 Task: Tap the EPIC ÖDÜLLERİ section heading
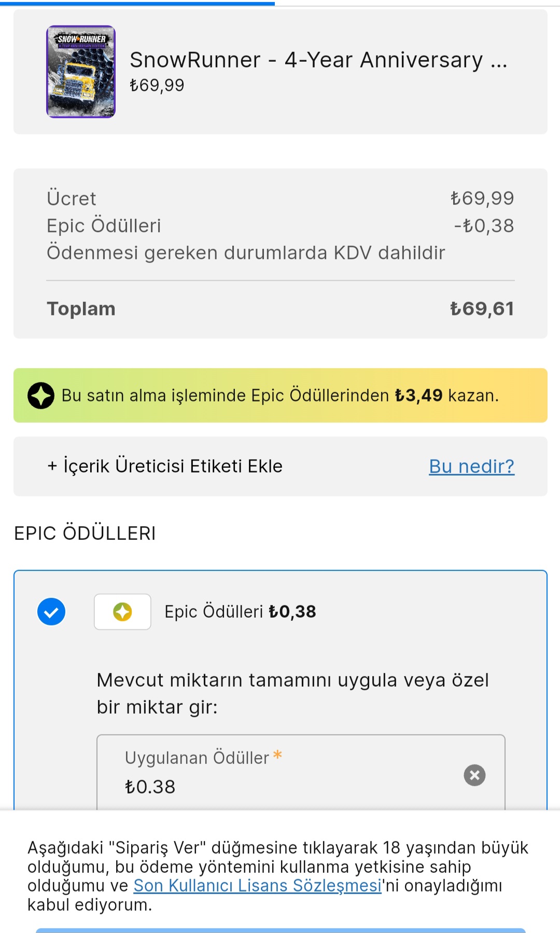pyautogui.click(x=85, y=533)
